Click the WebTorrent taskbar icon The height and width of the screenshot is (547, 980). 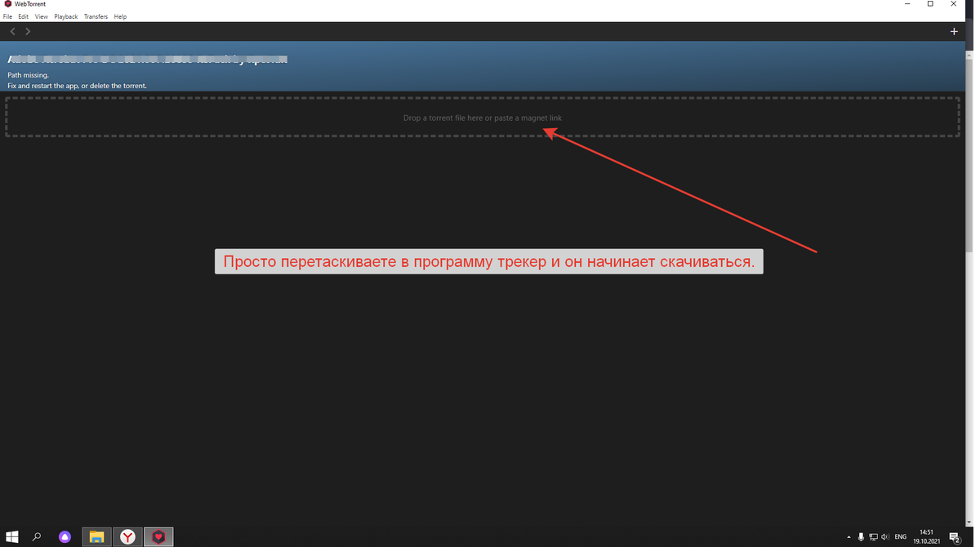(158, 536)
